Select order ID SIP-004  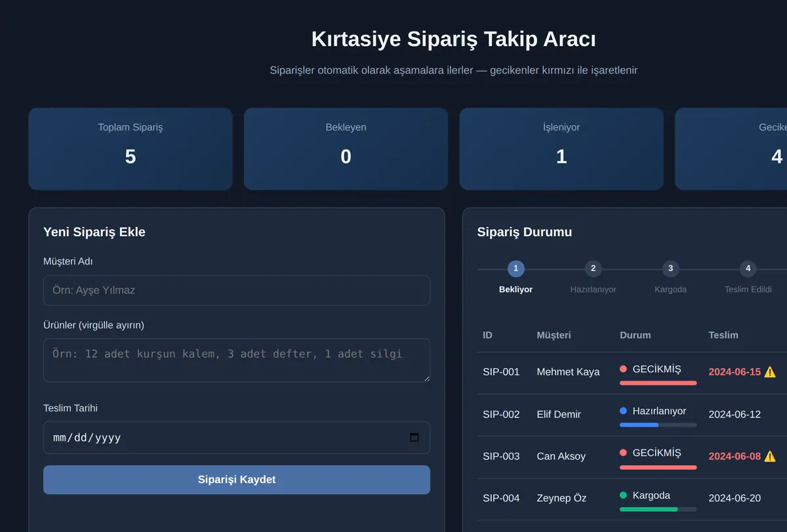(501, 498)
